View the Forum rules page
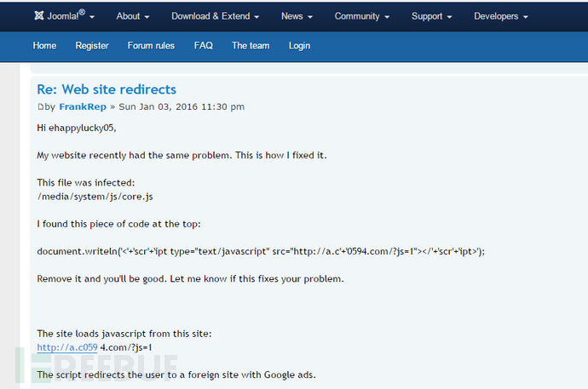Viewport: 588px width, 389px height. click(x=151, y=45)
